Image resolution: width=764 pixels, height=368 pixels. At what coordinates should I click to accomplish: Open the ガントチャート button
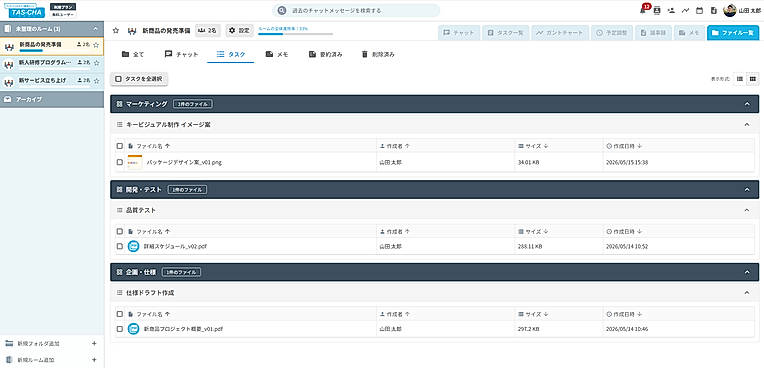[561, 33]
